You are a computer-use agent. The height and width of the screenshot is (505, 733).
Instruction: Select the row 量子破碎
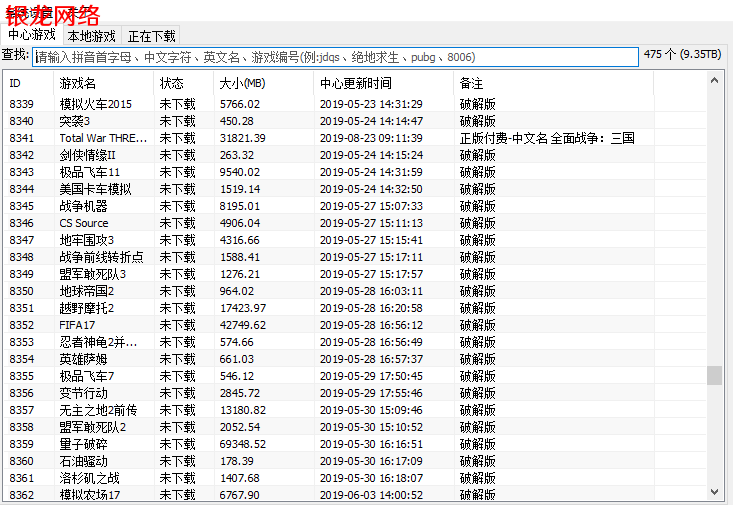click(x=354, y=444)
